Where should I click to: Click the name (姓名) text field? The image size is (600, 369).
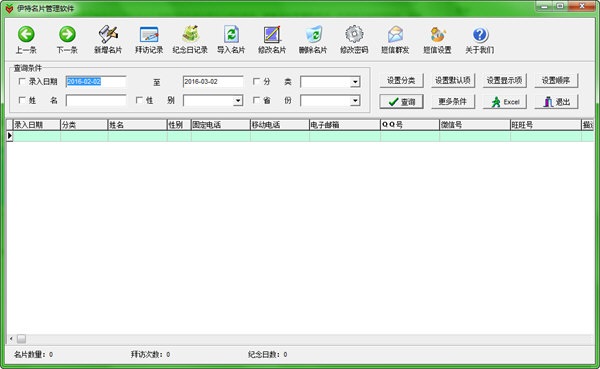click(96, 100)
